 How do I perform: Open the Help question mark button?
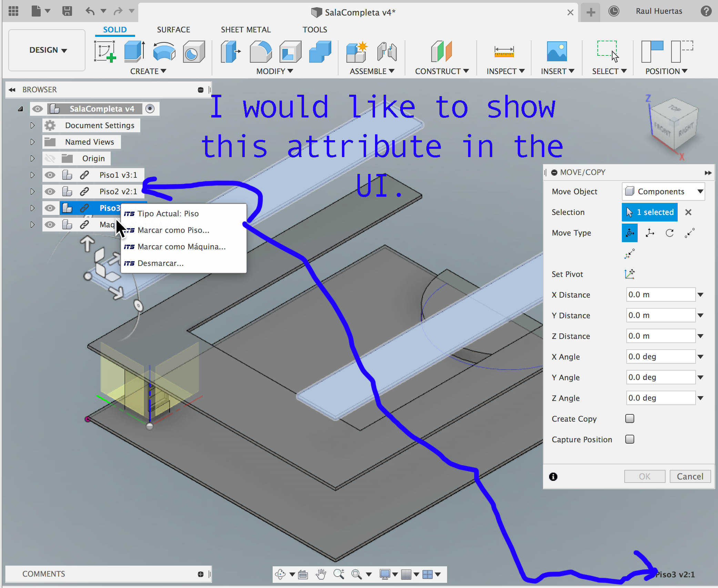click(x=706, y=11)
